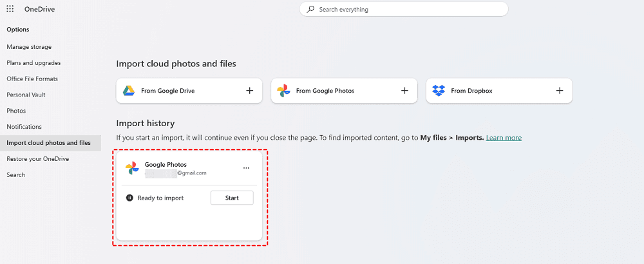Start the Google Photos import
Screen dimensions: 644x264
click(232, 198)
